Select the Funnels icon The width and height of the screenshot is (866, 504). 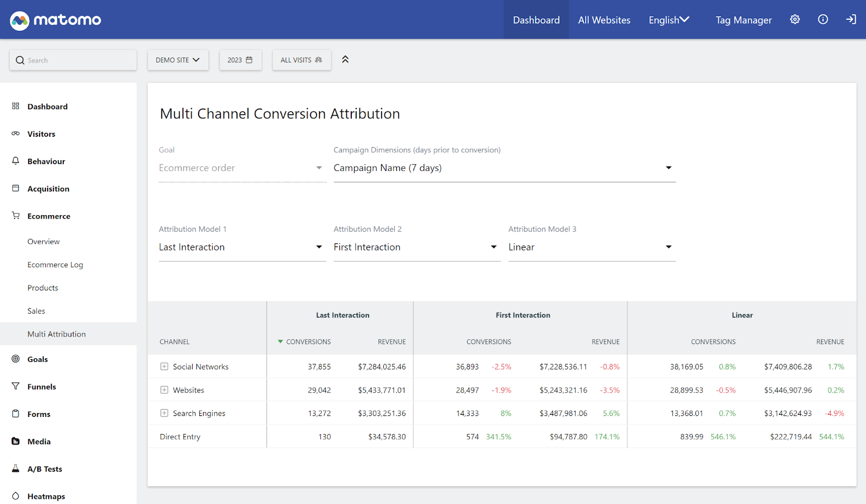16,386
